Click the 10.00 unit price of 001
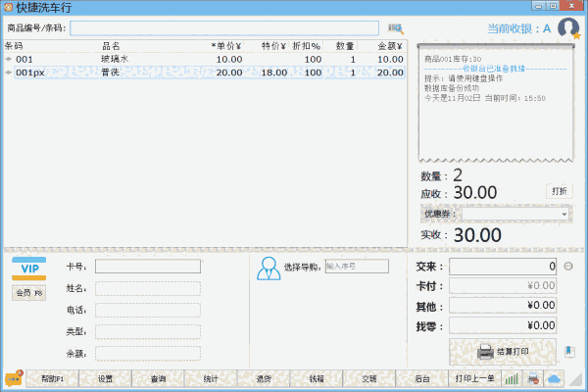 229,59
